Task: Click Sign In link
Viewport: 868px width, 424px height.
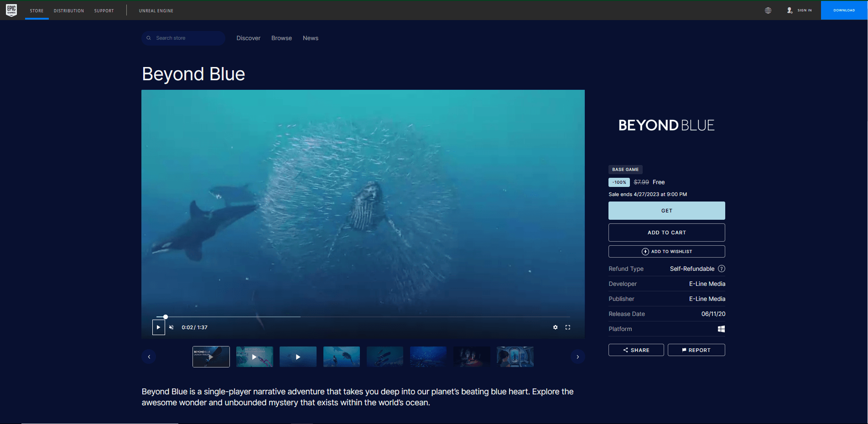Action: [x=805, y=10]
